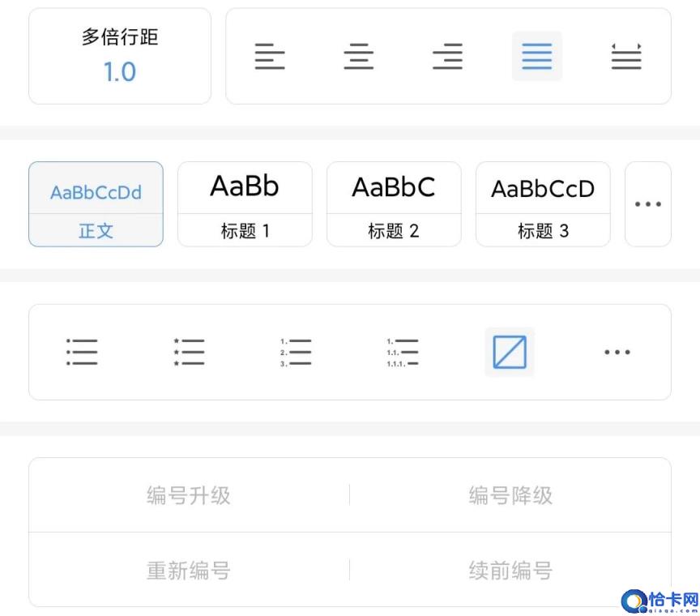Image resolution: width=700 pixels, height=616 pixels.
Task: Apply right alignment
Action: pyautogui.click(x=448, y=56)
